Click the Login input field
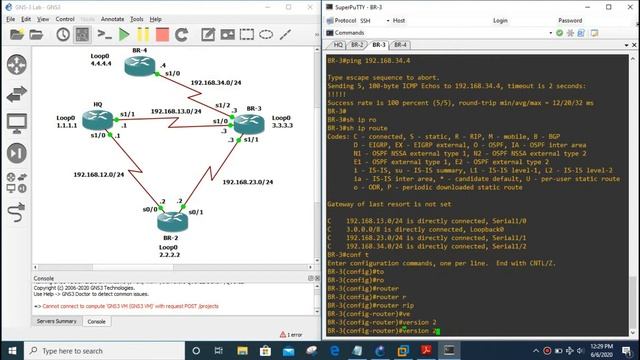 [533, 20]
